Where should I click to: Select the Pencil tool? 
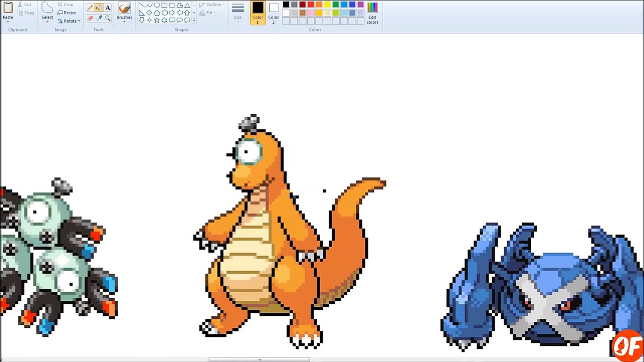coord(90,8)
